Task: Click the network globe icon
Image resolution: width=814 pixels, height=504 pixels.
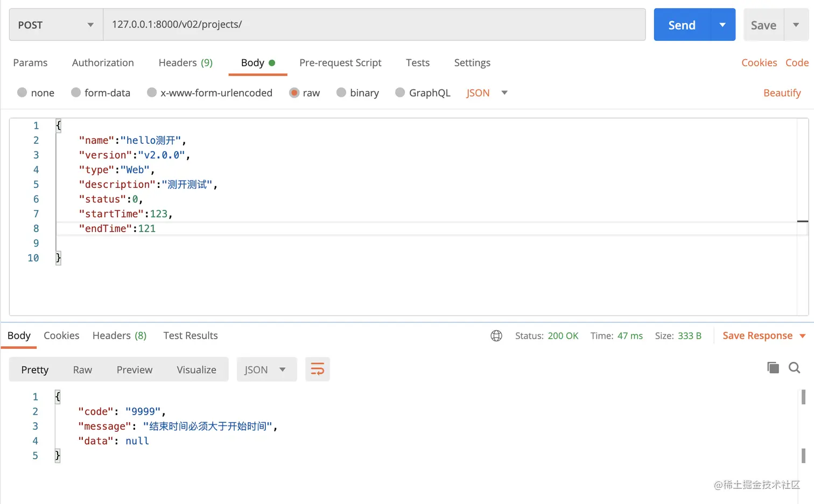Action: click(496, 336)
